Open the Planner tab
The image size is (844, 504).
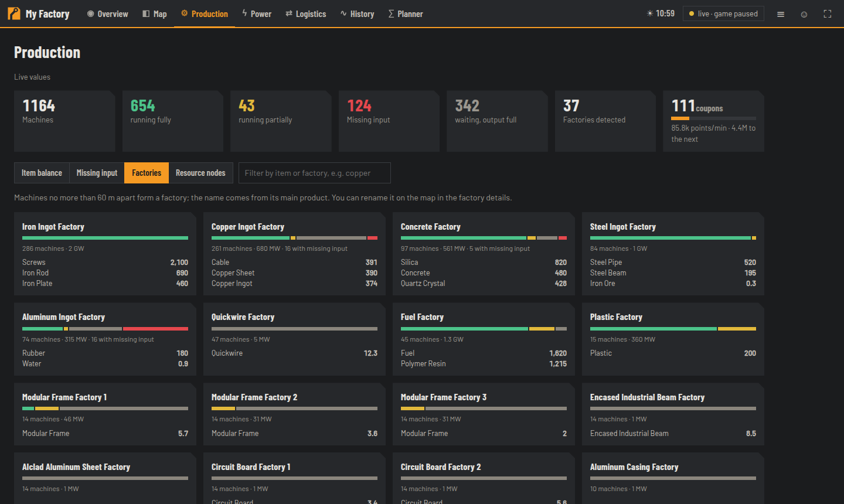pos(406,14)
